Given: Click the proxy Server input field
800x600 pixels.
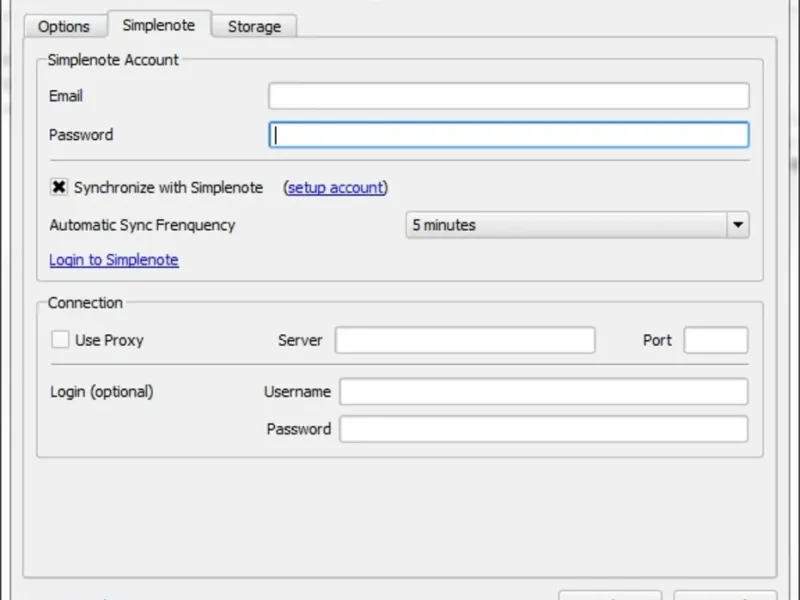Looking at the screenshot, I should [x=465, y=340].
